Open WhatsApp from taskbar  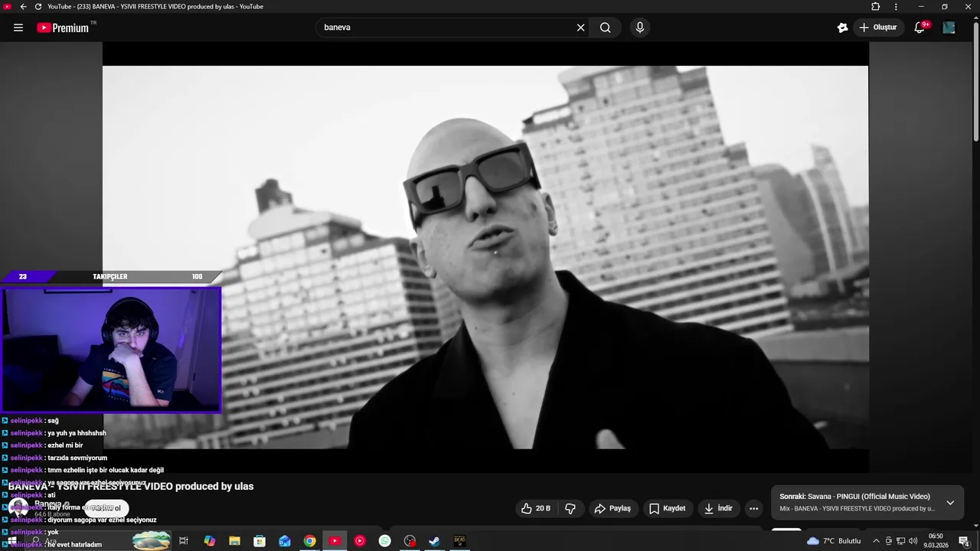[x=385, y=541]
